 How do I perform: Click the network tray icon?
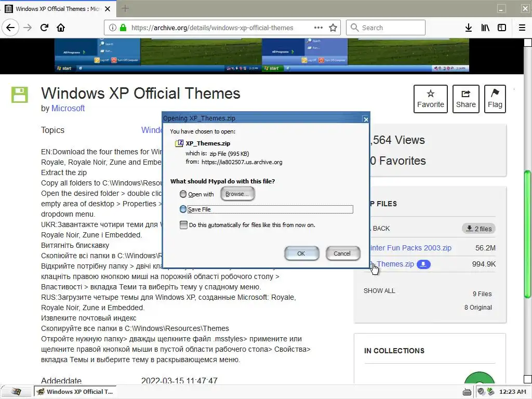pyautogui.click(x=490, y=392)
